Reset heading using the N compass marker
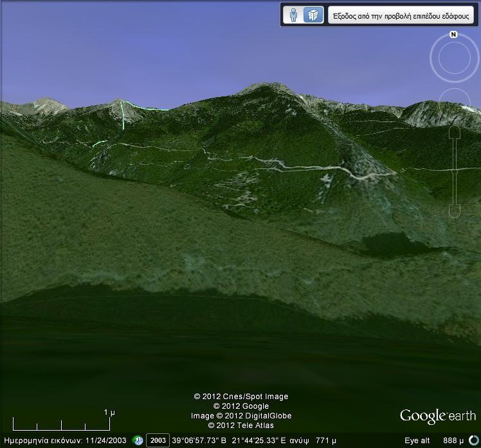 point(453,34)
